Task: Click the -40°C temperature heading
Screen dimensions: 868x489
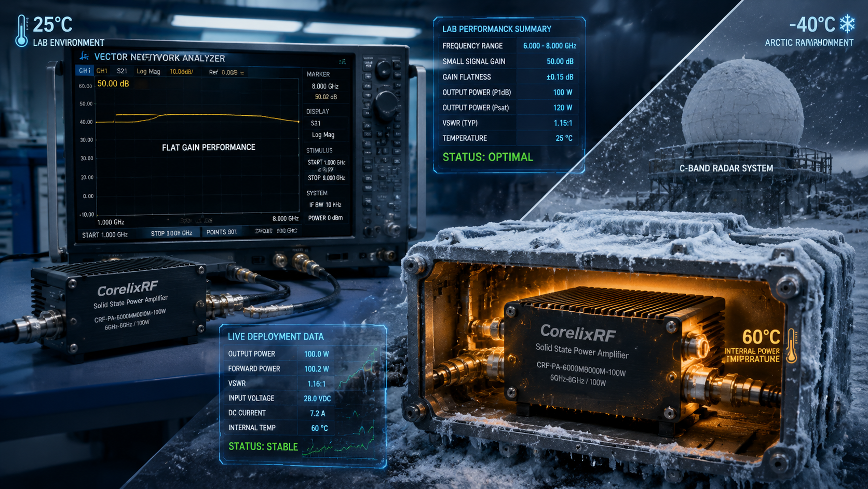Action: point(812,24)
